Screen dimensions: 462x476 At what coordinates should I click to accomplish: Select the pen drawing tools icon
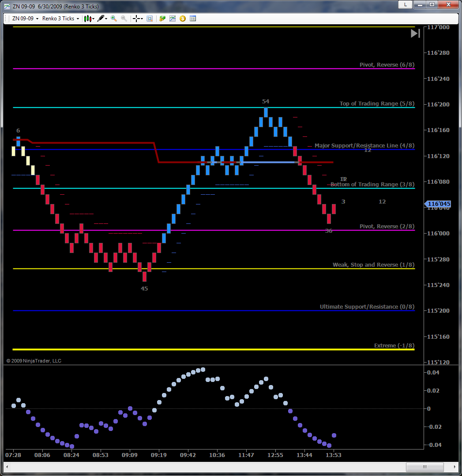pyautogui.click(x=101, y=19)
